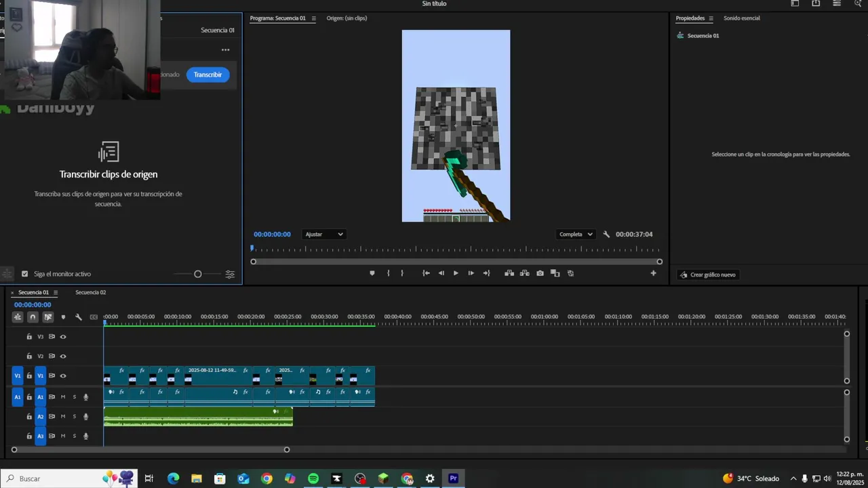Hide video track V1
The width and height of the screenshot is (868, 488).
coord(63,376)
